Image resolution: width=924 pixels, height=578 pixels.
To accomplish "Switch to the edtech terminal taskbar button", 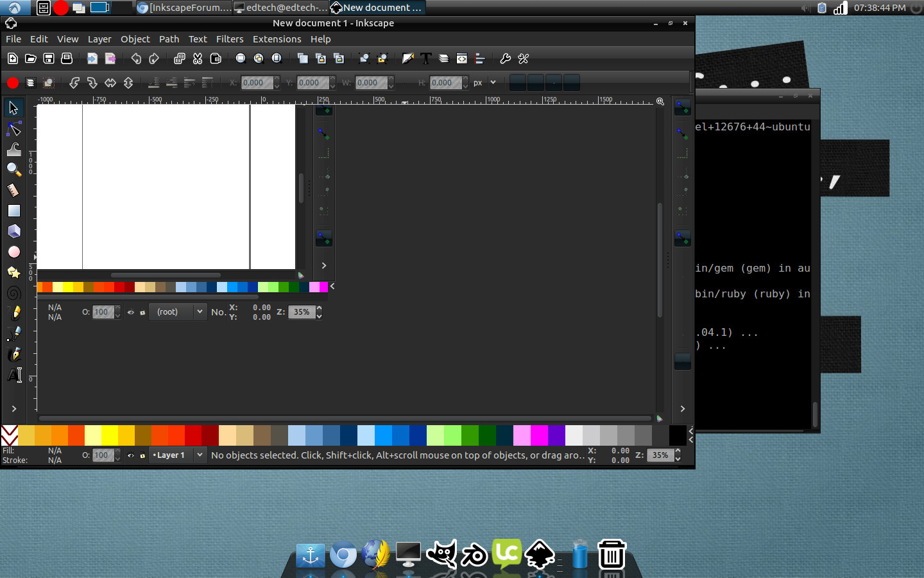I will tap(280, 8).
